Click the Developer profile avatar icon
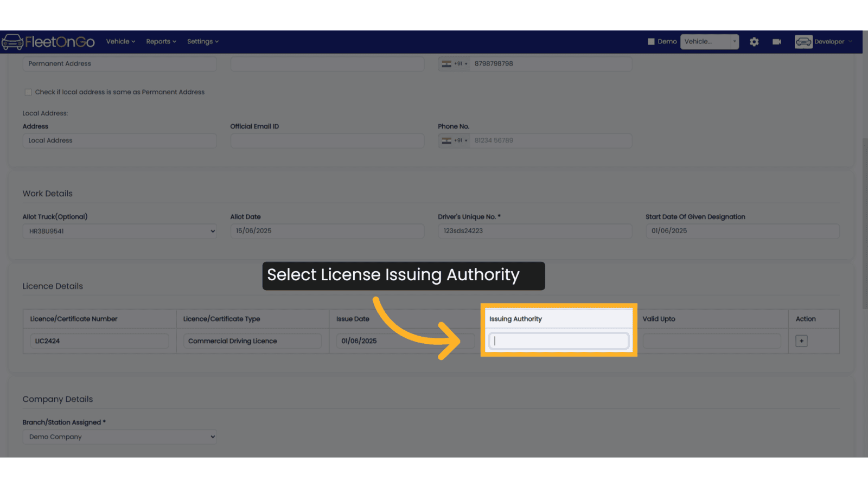 [x=803, y=42]
